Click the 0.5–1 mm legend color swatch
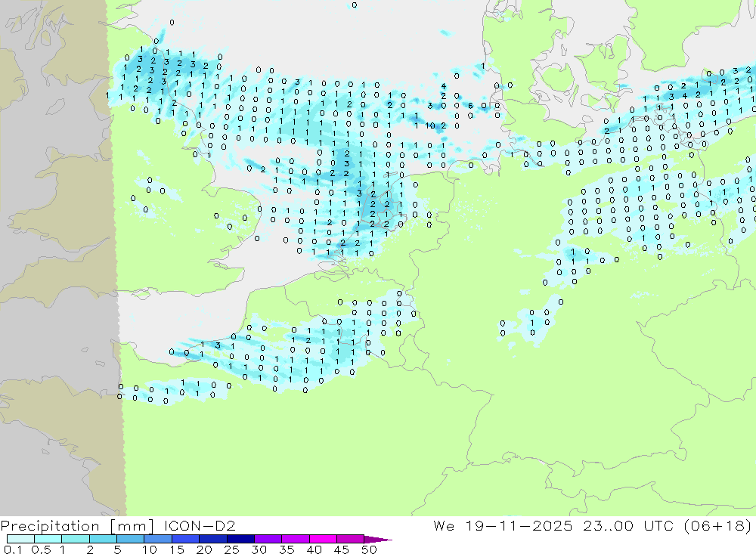756x554 pixels. pos(48,539)
